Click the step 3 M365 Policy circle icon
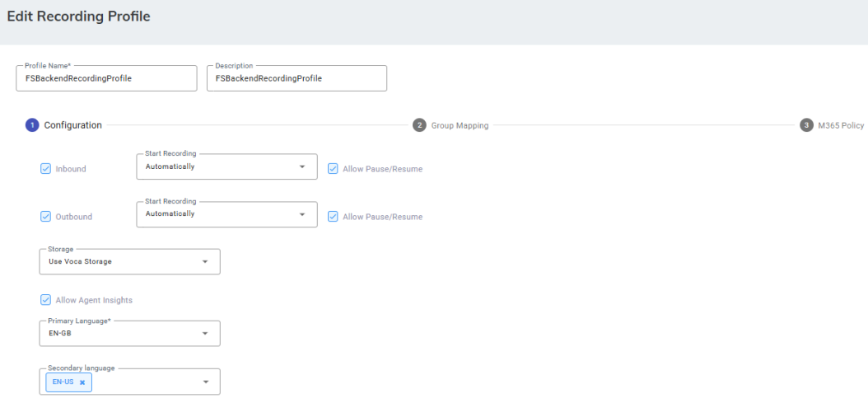This screenshot has height=403, width=868. [x=806, y=125]
